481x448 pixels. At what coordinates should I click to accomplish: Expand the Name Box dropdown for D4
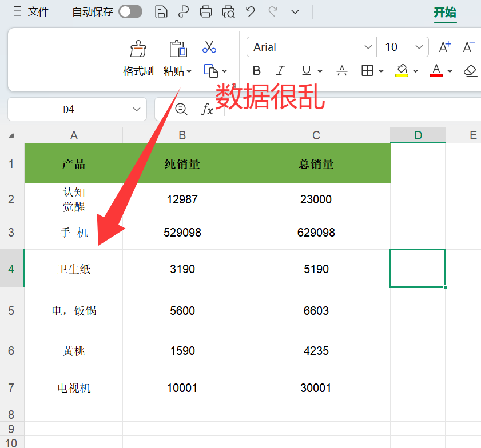(137, 109)
